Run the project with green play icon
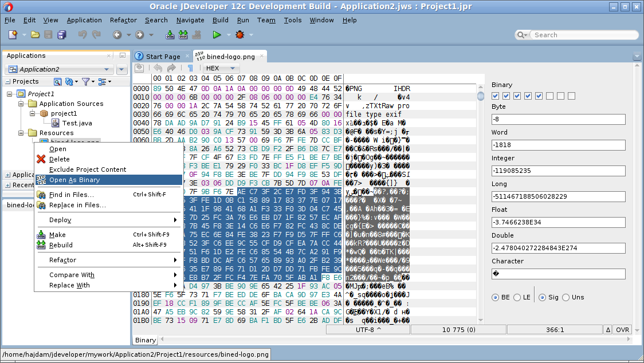The image size is (644, 363). point(217,35)
